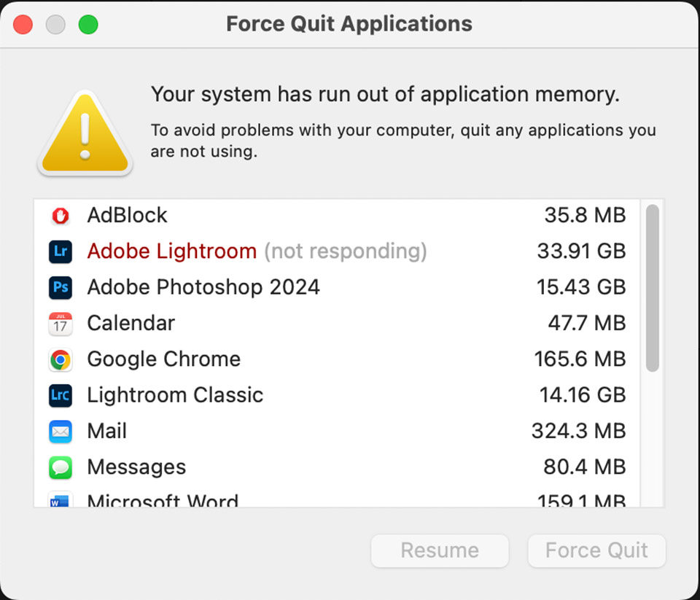Close the Force Quit Applications window
Image resolution: width=700 pixels, height=600 pixels.
coord(23,25)
